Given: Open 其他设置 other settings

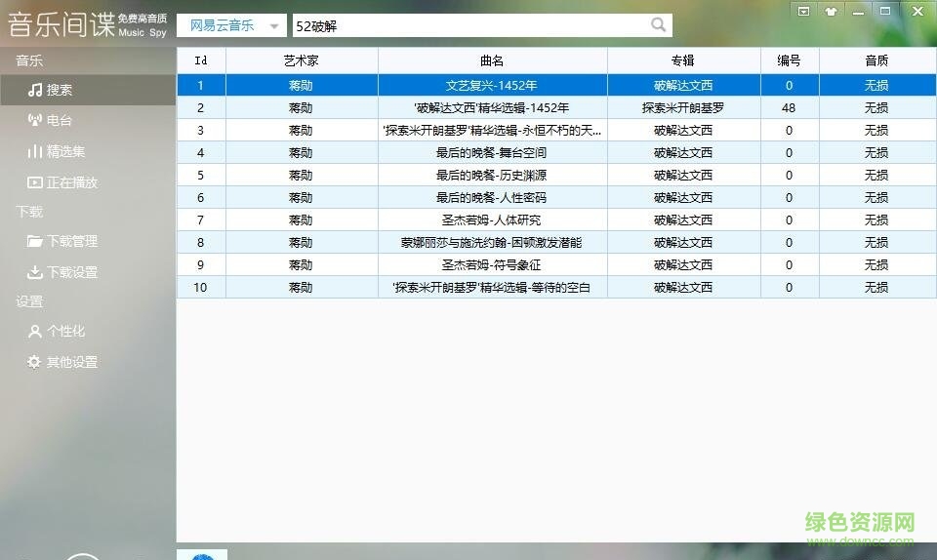Looking at the screenshot, I should tap(88, 362).
